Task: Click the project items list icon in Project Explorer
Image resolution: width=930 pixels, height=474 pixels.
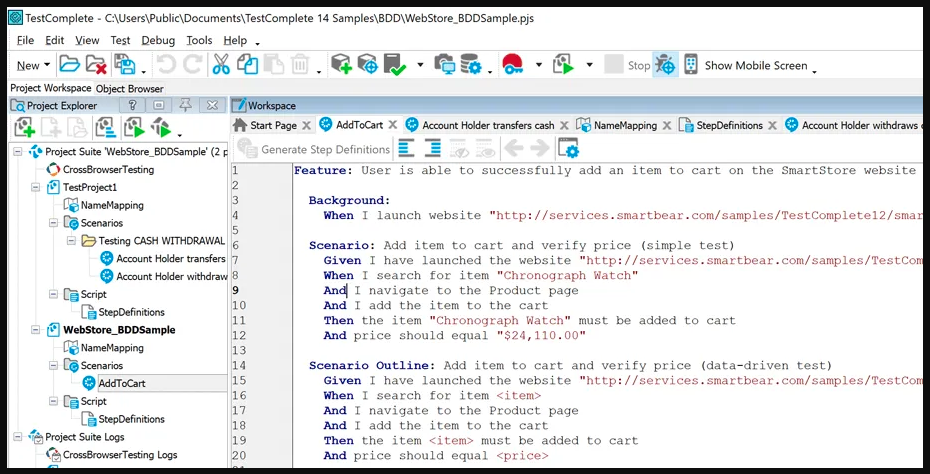Action: point(106,127)
